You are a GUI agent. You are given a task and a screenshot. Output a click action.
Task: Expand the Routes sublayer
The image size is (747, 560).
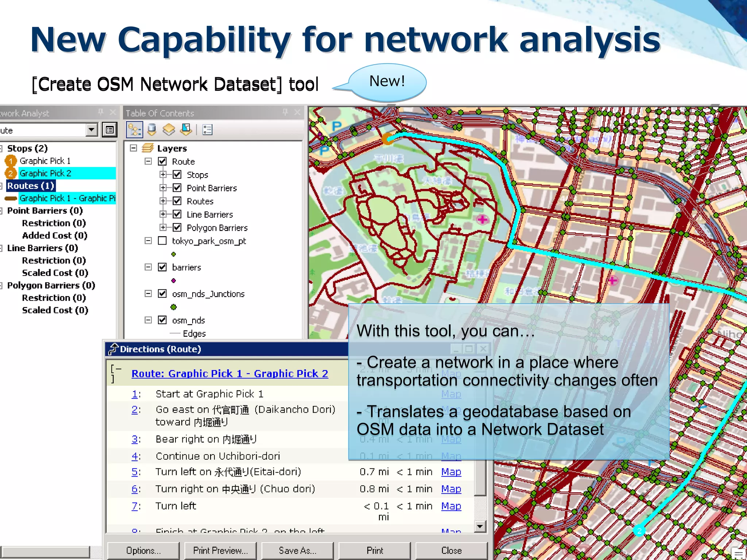[x=163, y=201]
